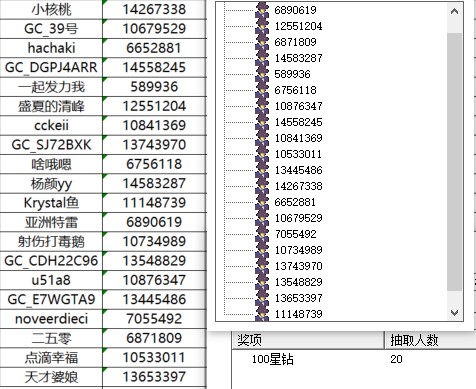Click the avatar icon beside 10679529 in list

(x=262, y=218)
